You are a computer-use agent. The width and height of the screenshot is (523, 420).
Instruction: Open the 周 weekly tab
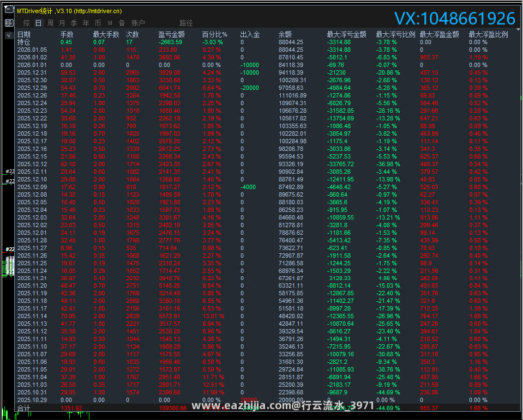tap(50, 23)
